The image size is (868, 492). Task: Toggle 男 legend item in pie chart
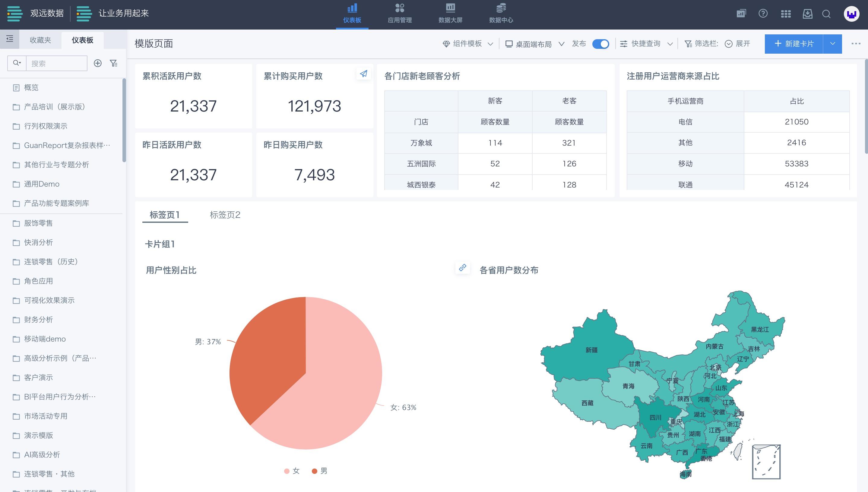319,471
